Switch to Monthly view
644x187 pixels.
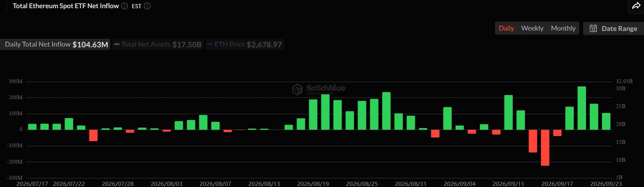[x=563, y=28]
